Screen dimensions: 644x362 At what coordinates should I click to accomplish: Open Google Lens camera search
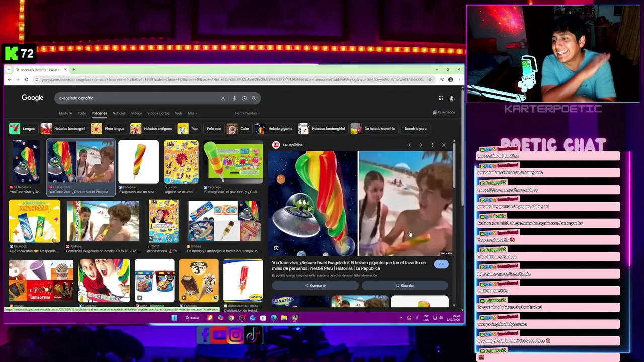pyautogui.click(x=244, y=98)
